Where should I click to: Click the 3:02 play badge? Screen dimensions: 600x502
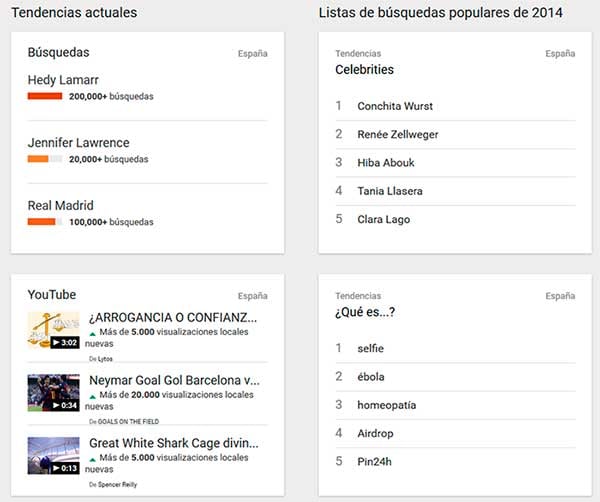[65, 342]
